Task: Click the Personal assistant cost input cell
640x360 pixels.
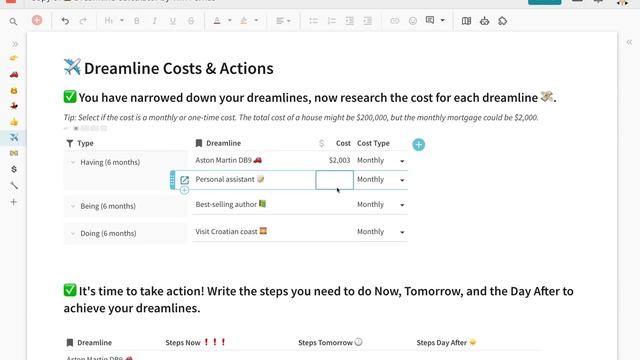Action: 334,180
